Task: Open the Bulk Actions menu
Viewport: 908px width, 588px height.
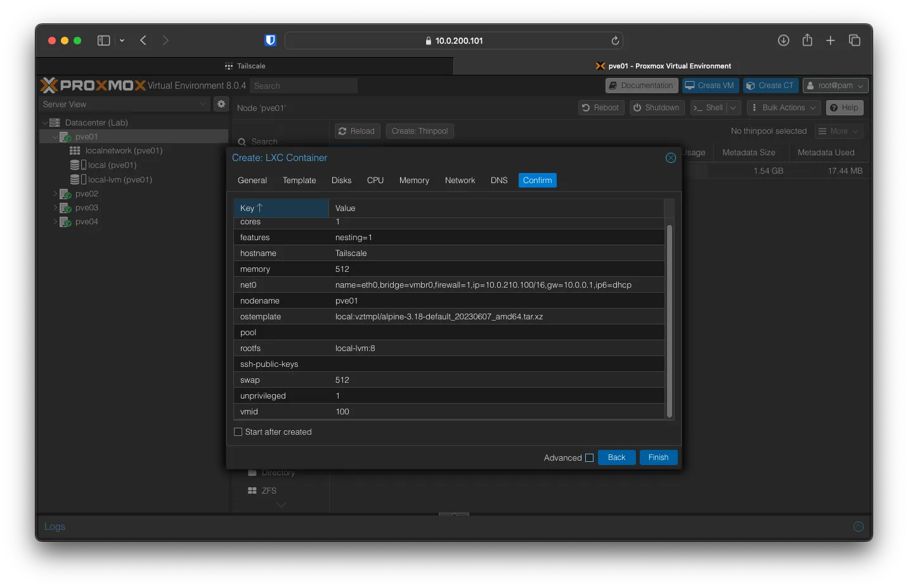Action: click(784, 108)
